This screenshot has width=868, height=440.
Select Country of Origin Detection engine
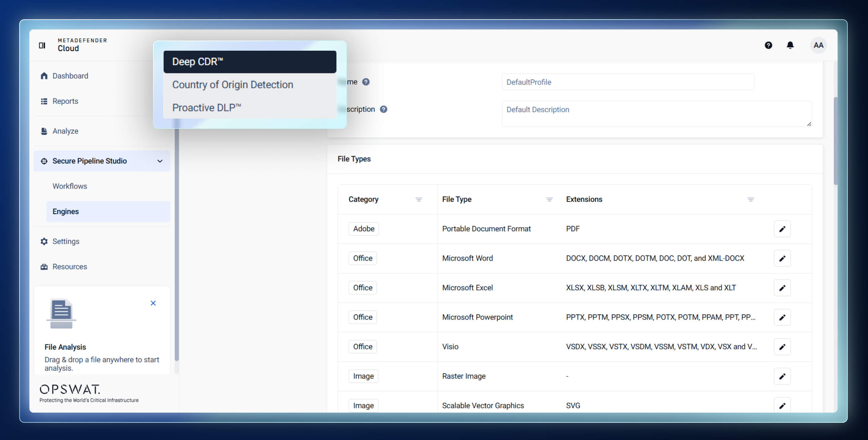click(x=233, y=84)
